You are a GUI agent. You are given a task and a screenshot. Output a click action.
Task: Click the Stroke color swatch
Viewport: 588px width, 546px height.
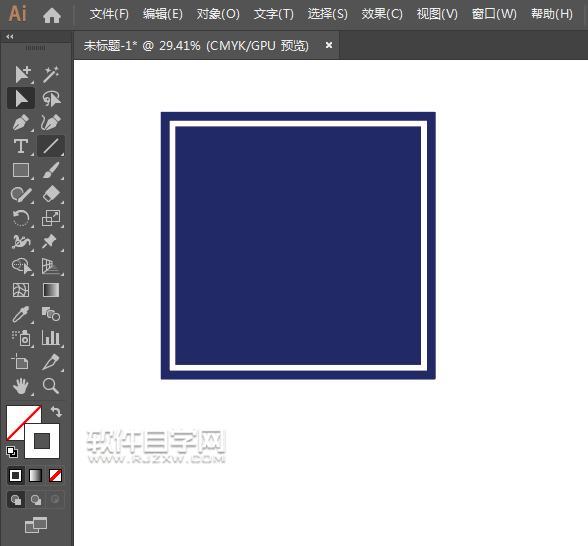42,441
